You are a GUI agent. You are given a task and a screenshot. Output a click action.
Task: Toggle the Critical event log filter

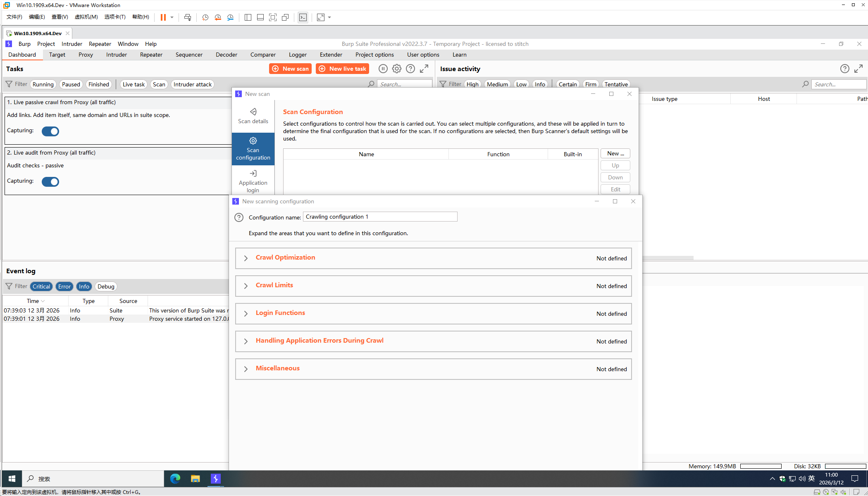click(41, 286)
